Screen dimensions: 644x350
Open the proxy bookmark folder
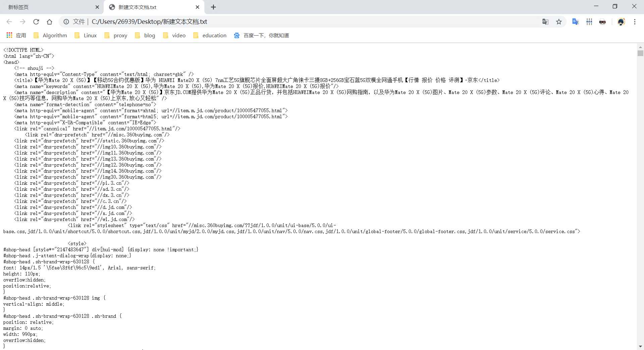[116, 35]
